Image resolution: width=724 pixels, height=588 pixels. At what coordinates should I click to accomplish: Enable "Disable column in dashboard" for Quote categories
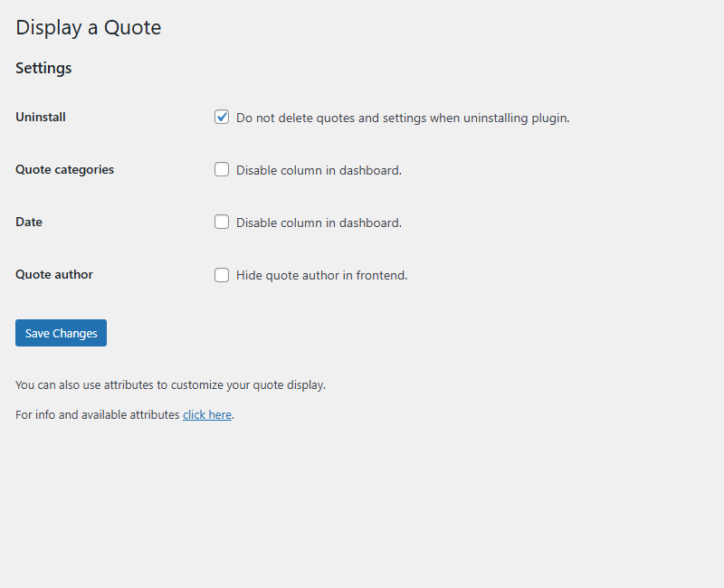(222, 169)
